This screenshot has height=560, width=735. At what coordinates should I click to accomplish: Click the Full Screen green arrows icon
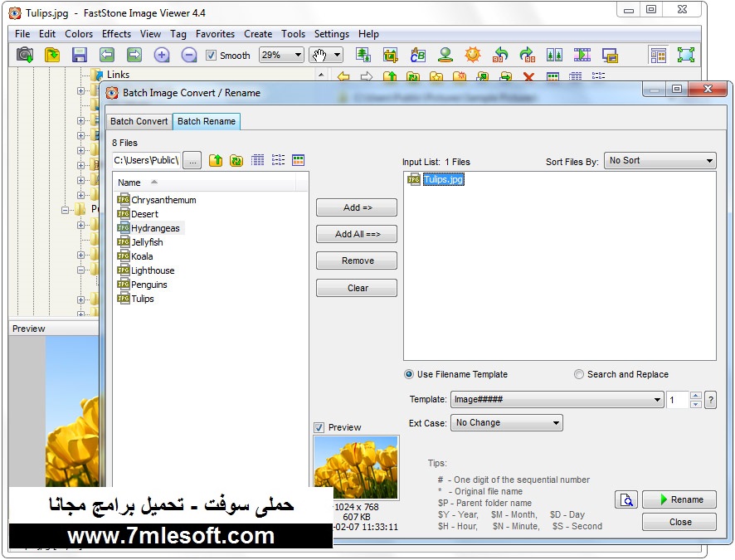tap(686, 55)
